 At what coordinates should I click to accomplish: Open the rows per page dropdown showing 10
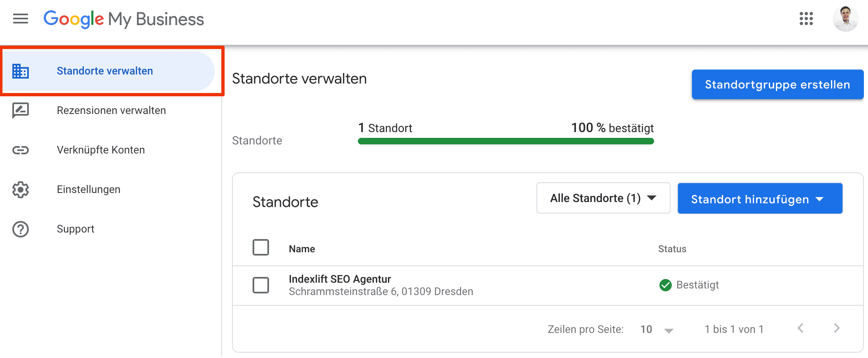click(657, 329)
